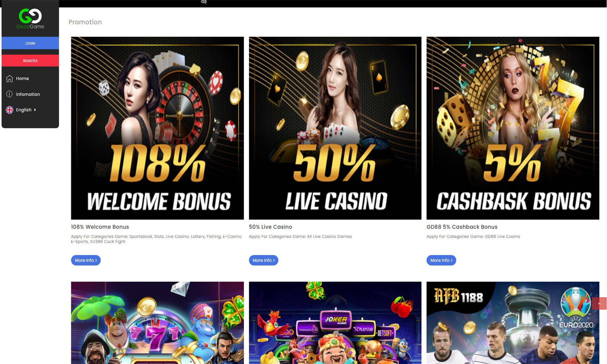Click the red scroll-to-top arrow button
Screen dimensions: 607x364
coord(599,303)
